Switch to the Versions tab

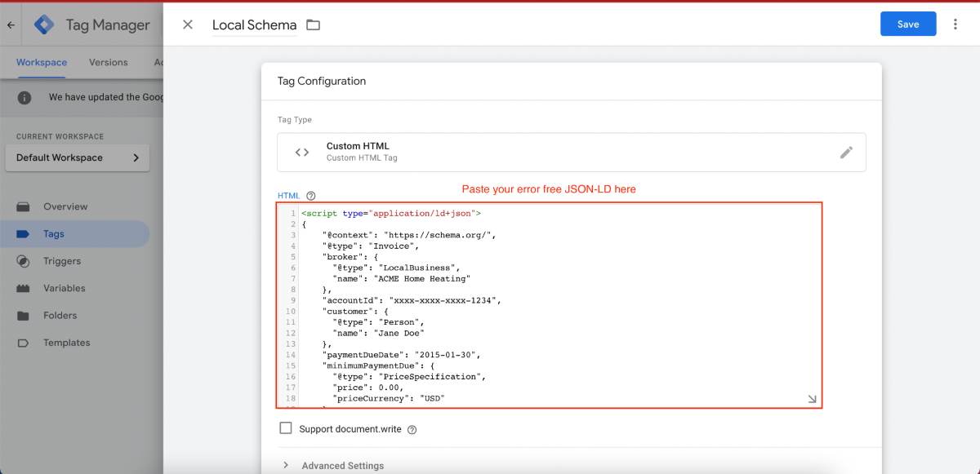point(109,62)
